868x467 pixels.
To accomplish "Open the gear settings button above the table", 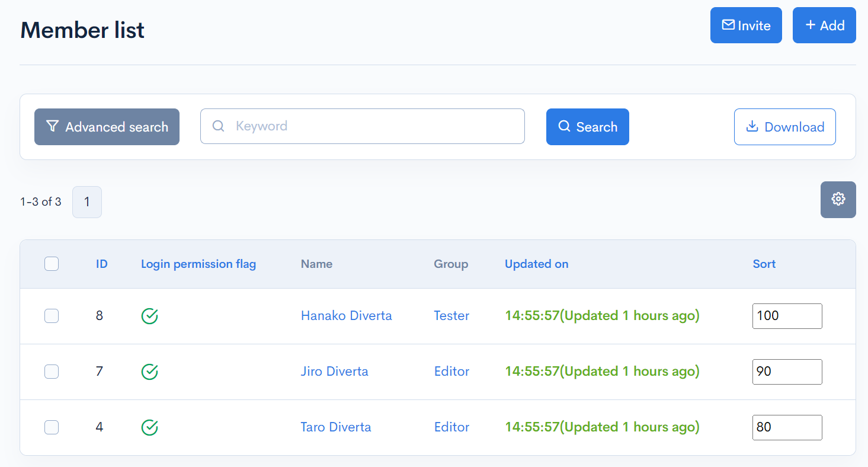I will coord(838,199).
